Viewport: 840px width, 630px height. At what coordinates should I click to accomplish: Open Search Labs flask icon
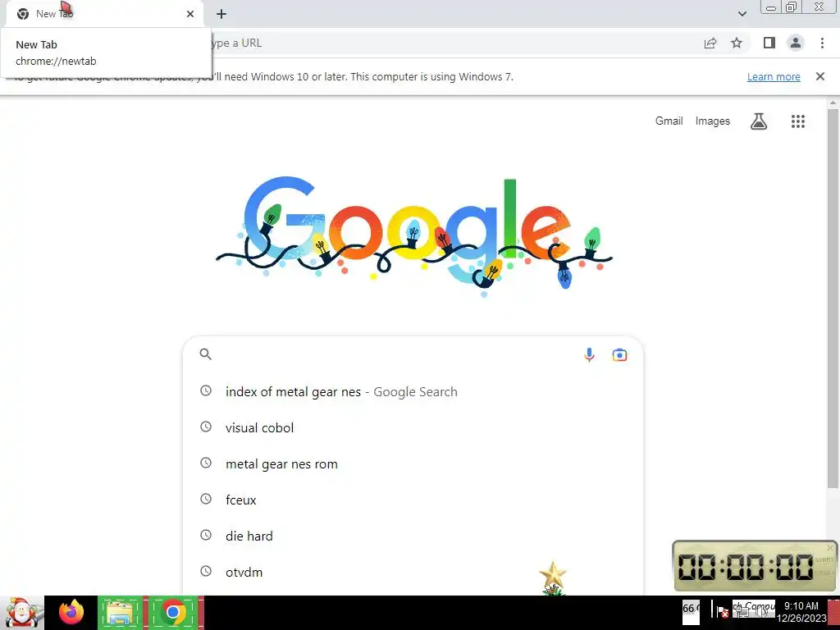759,121
